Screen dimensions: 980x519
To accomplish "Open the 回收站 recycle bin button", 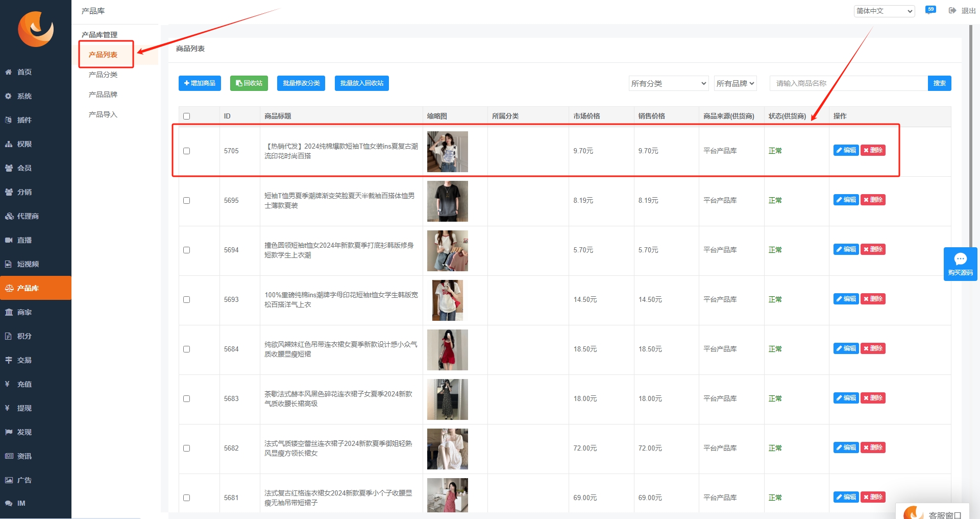I will (x=249, y=83).
